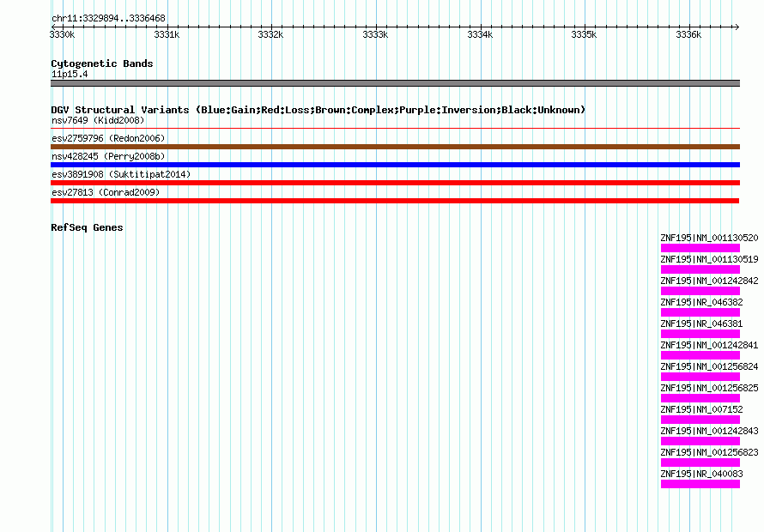Open the ZNF195|NM_001242842 gene label
Screen dimensions: 764x532
pos(709,281)
